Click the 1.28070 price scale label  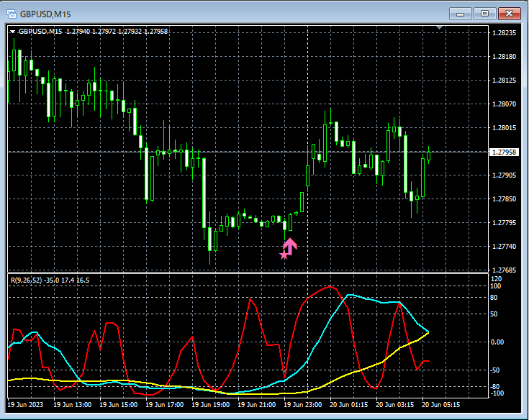pos(504,104)
